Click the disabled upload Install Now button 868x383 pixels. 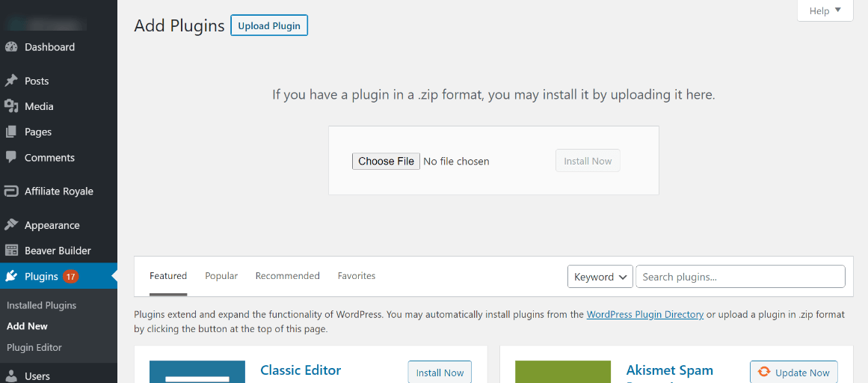pyautogui.click(x=588, y=161)
